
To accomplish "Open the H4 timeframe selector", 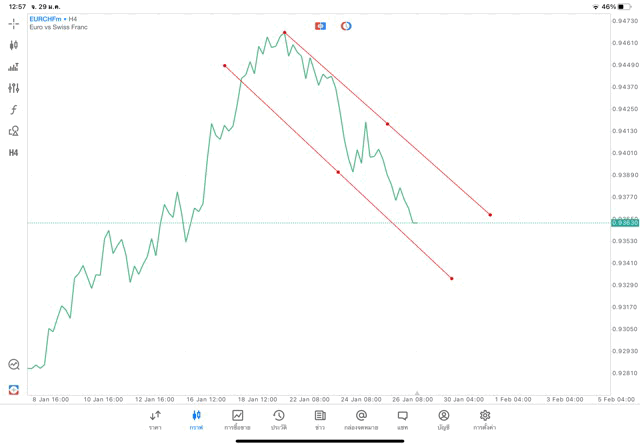I will pyautogui.click(x=14, y=153).
